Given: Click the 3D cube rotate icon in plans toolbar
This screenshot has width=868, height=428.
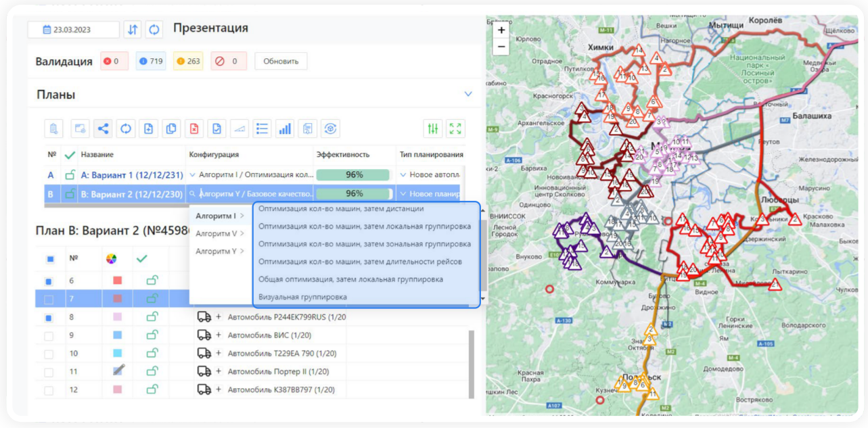Looking at the screenshot, I should coord(330,128).
